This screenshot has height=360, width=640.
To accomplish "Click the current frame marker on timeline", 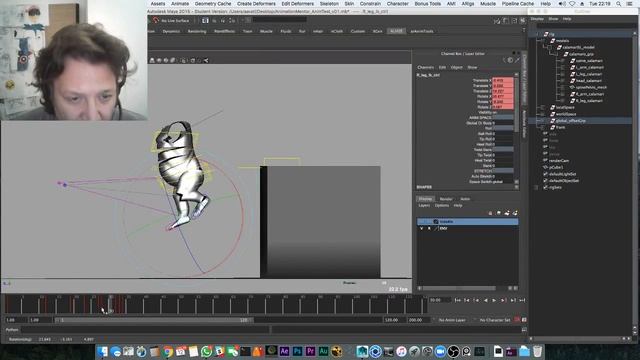I will coord(110,304).
